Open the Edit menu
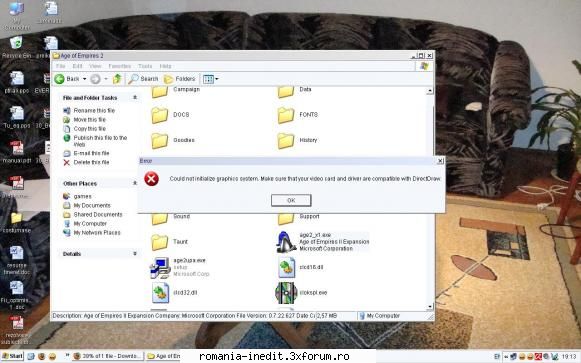Viewport: 581px width, 363px height. [x=77, y=66]
